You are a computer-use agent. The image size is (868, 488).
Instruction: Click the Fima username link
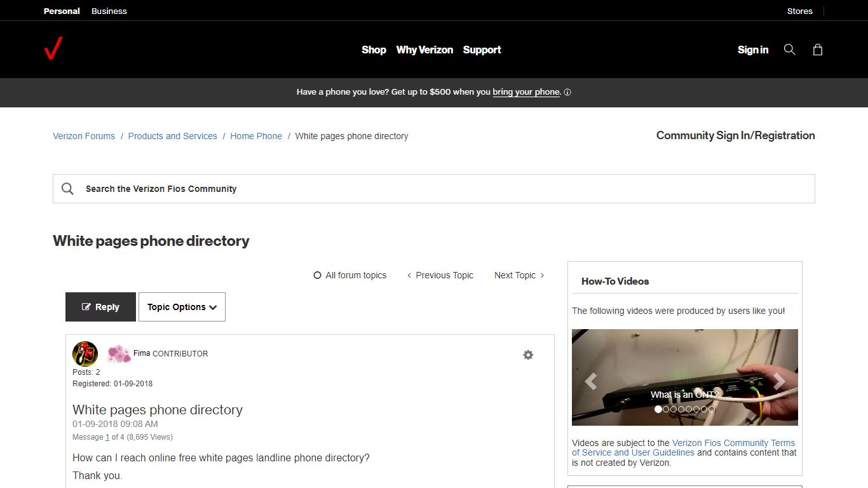pyautogui.click(x=142, y=353)
